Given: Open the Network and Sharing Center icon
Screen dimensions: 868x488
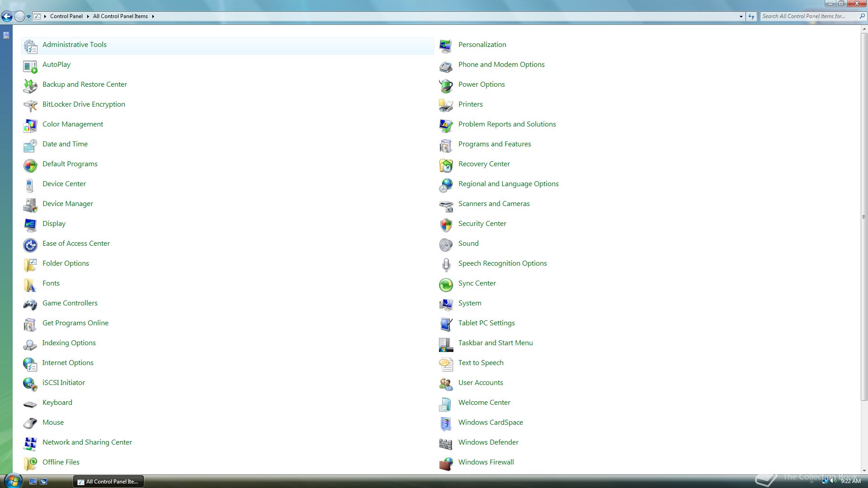Looking at the screenshot, I should tap(30, 444).
